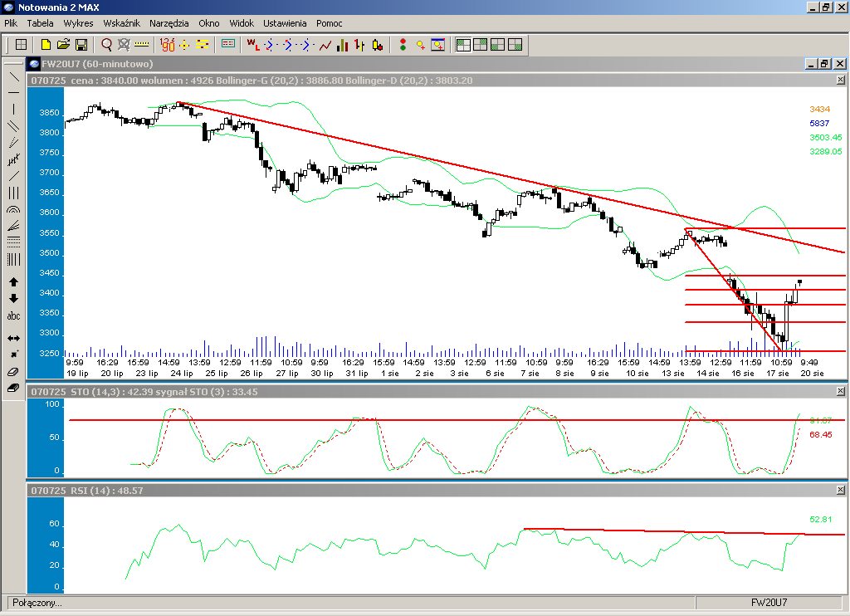Image resolution: width=850 pixels, height=616 pixels.
Task: Click the Open folder icon
Action: 63,44
